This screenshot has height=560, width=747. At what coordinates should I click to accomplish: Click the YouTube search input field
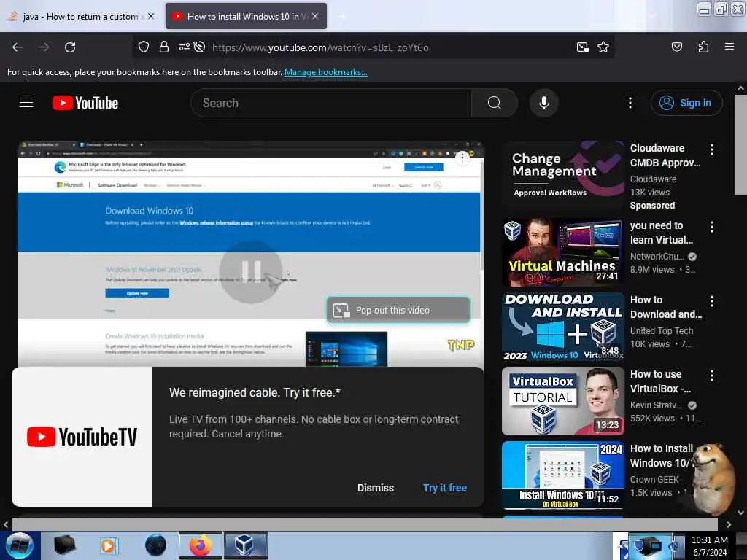coord(331,103)
